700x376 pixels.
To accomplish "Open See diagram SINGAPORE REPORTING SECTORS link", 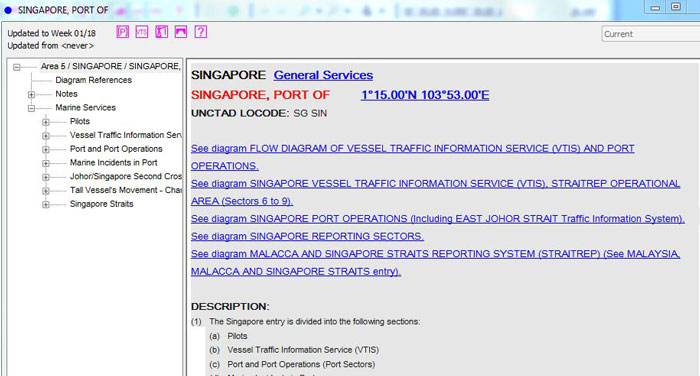I will (x=307, y=236).
